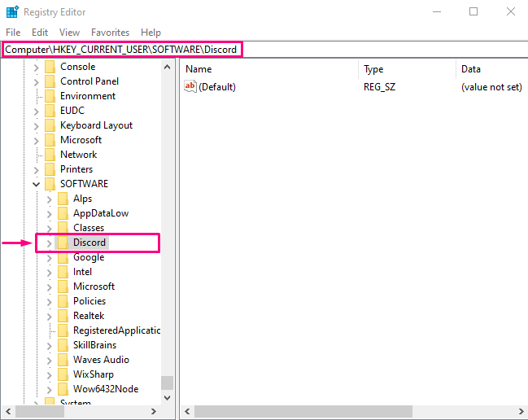
Task: Click the EUDC folder icon
Action: pyautogui.click(x=50, y=111)
